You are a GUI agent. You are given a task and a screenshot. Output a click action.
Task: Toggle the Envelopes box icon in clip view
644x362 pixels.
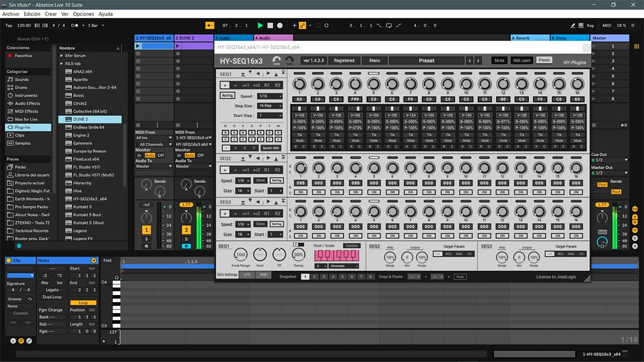[x=28, y=341]
